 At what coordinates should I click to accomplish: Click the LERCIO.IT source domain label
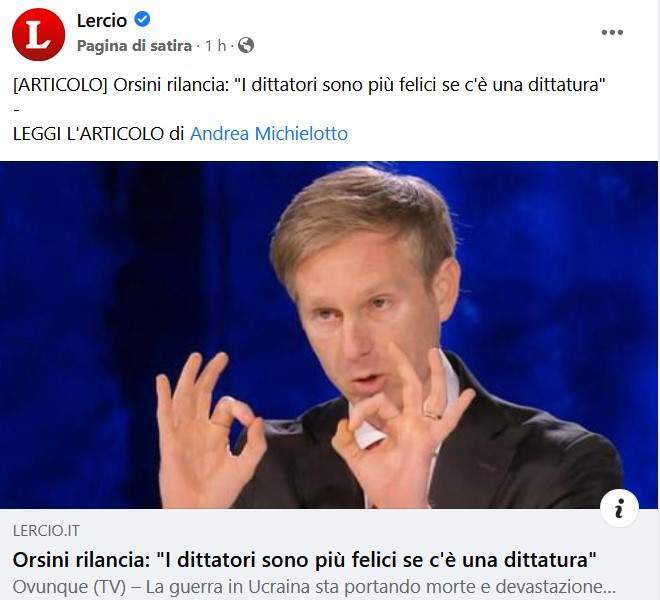[x=46, y=531]
